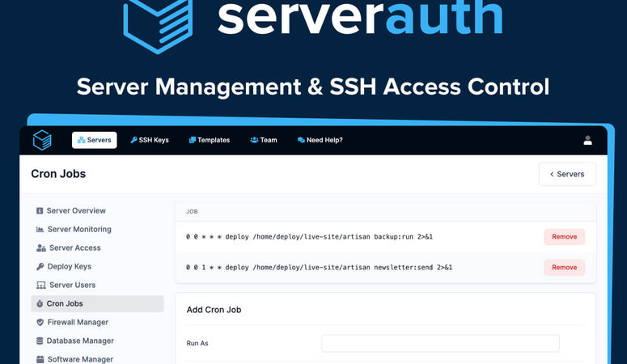Click the Servers tab network icon
627x364 pixels.
pyautogui.click(x=81, y=140)
